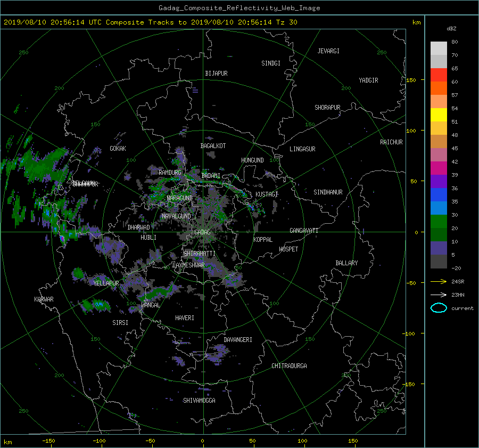Click the 0 tick on bottom axis
Image resolution: width=479 pixels, height=448 pixels.
pos(202,441)
